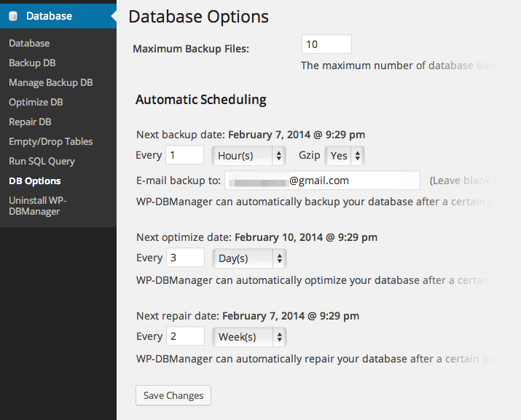
Task: Go to Backup DB page
Action: point(32,63)
